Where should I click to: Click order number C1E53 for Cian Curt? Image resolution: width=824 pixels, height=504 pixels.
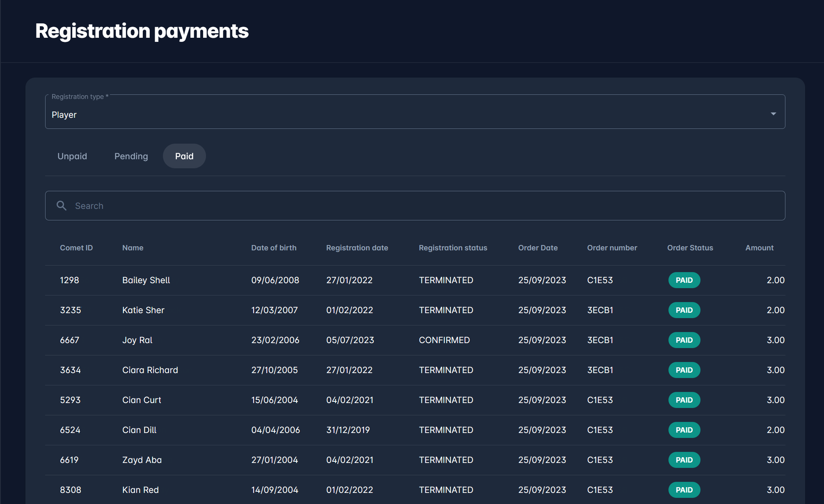pos(600,400)
